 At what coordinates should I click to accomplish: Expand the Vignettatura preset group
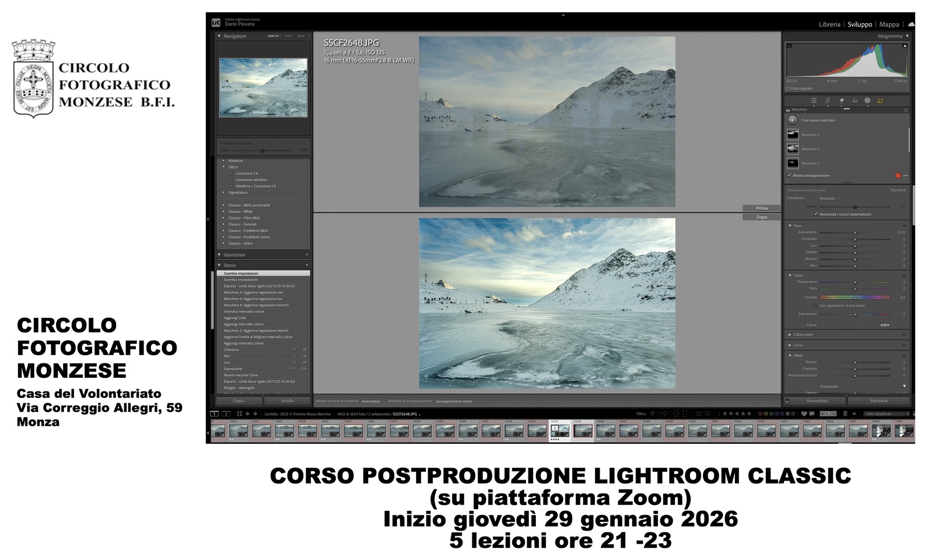(x=224, y=192)
